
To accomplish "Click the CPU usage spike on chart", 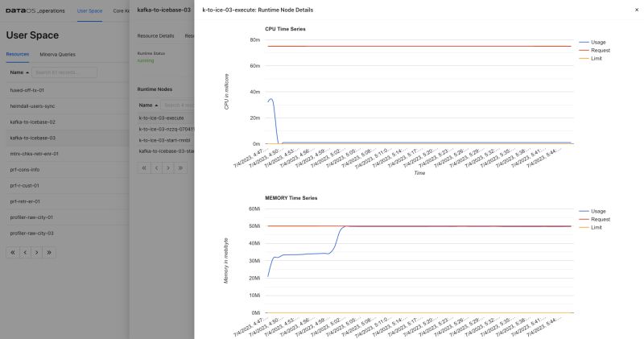I will (271, 99).
